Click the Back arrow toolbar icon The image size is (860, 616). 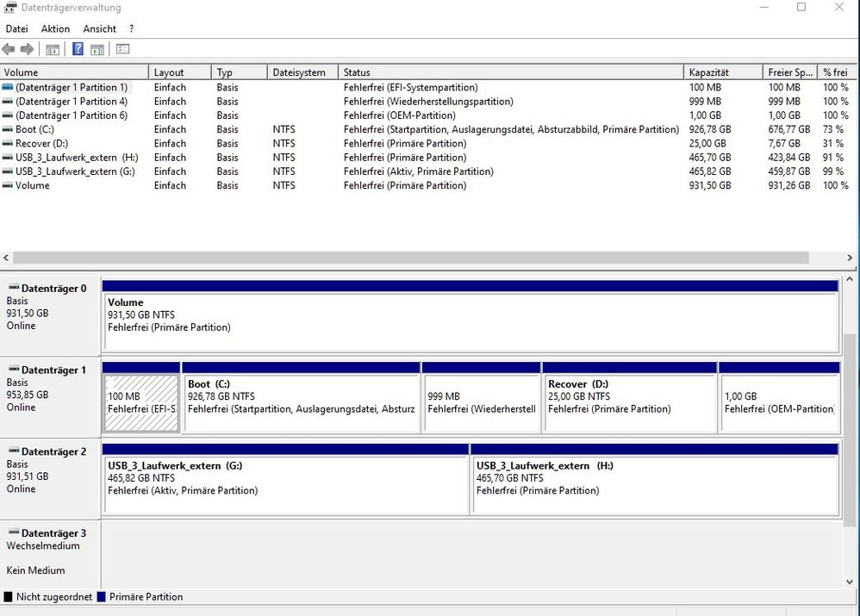tap(9, 49)
